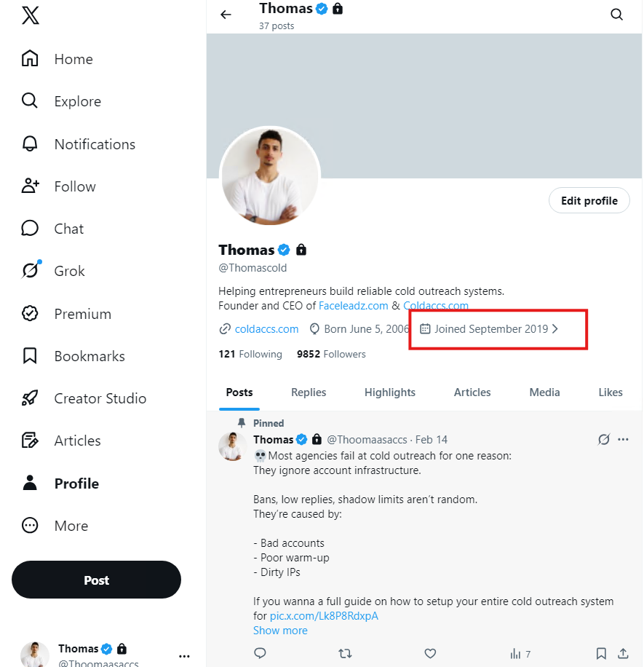Ask Grok about the pinned post
The height and width of the screenshot is (667, 644).
pyautogui.click(x=604, y=439)
